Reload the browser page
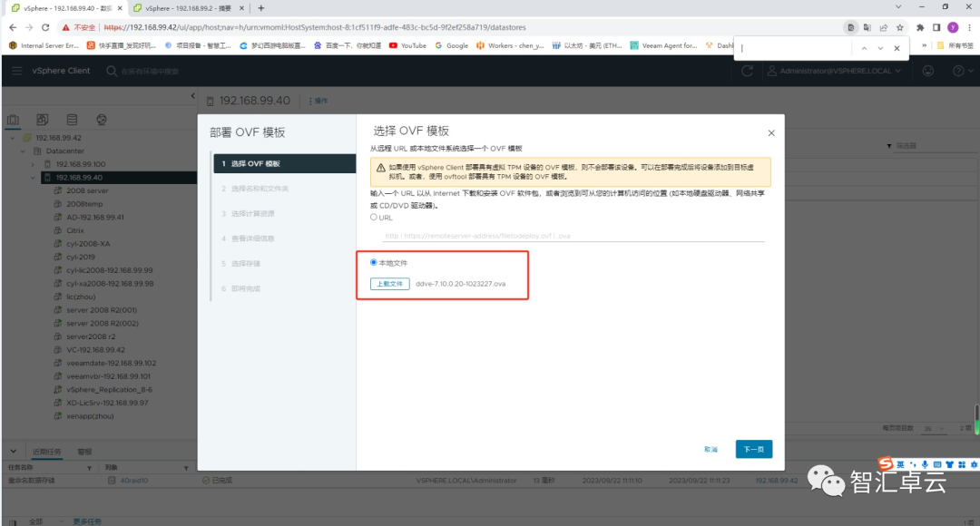980x526 pixels. (x=45, y=27)
